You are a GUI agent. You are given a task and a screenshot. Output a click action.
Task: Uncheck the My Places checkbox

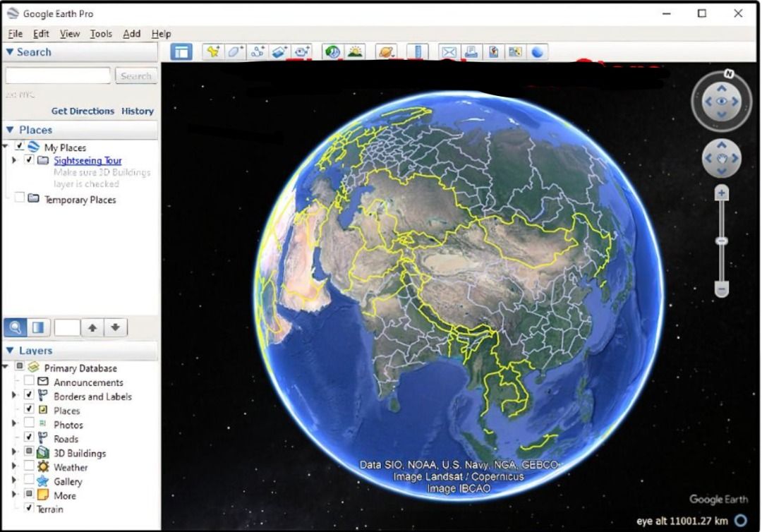20,145
